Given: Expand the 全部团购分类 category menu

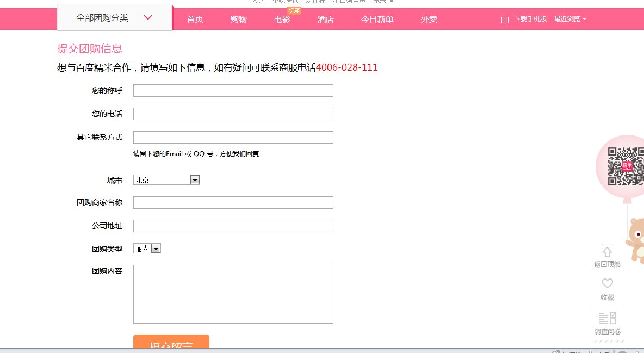Looking at the screenshot, I should click(114, 17).
